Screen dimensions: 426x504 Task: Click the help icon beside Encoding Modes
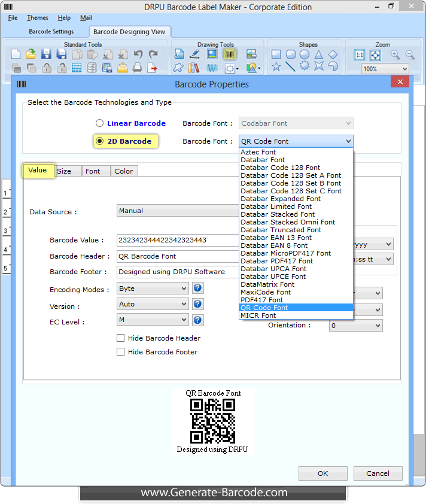[x=197, y=289]
